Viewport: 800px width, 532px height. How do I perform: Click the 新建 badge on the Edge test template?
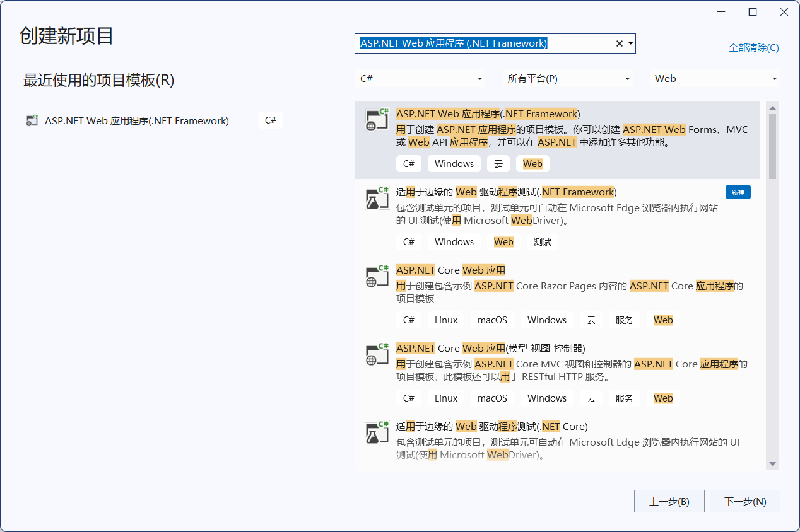738,192
